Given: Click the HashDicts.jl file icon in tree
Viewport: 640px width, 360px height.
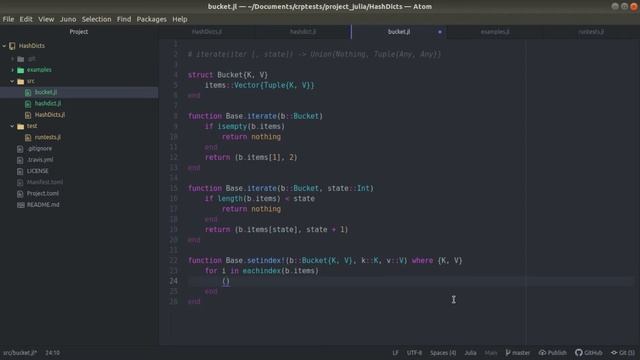Looking at the screenshot, I should point(28,115).
